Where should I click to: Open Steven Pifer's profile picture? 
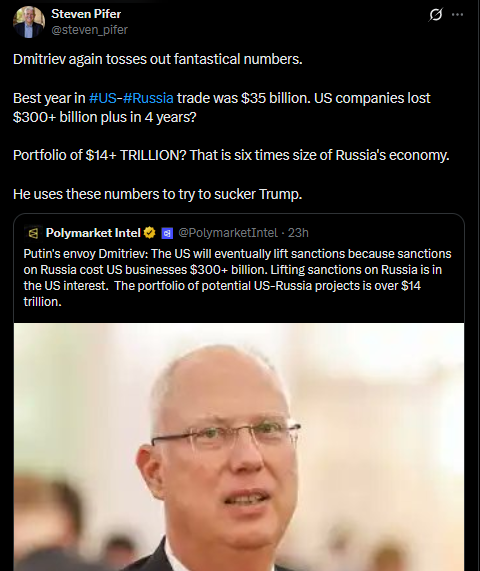pos(29,22)
